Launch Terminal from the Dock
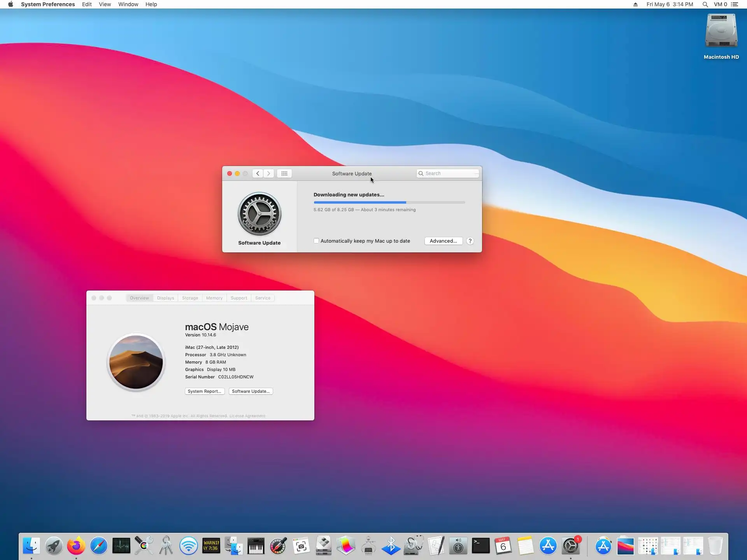747x560 pixels. coord(481,546)
